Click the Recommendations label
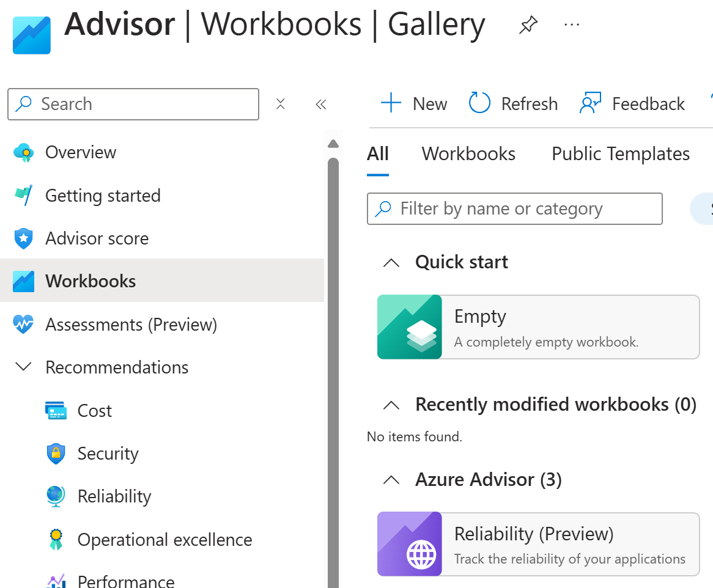The height and width of the screenshot is (588, 713). coord(117,367)
